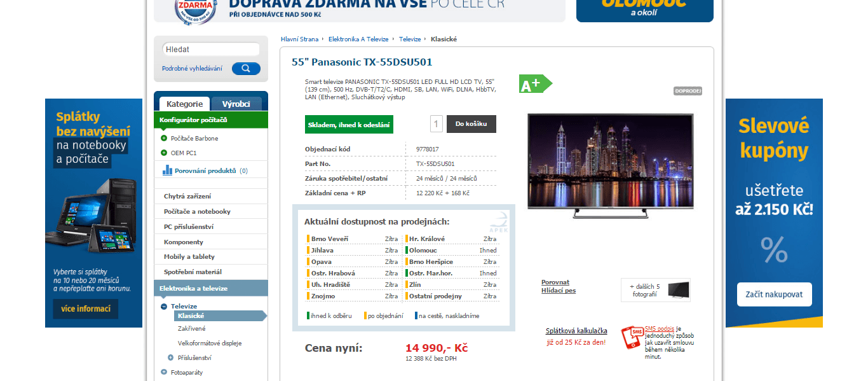868x381 pixels.
Task: Switch to the Výrobci tab
Action: point(236,104)
